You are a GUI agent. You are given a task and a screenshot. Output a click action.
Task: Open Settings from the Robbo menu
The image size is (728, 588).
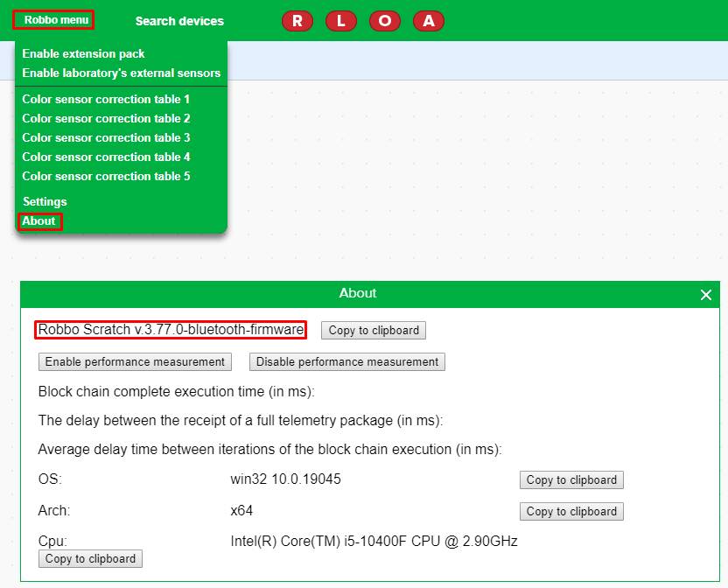pos(45,201)
